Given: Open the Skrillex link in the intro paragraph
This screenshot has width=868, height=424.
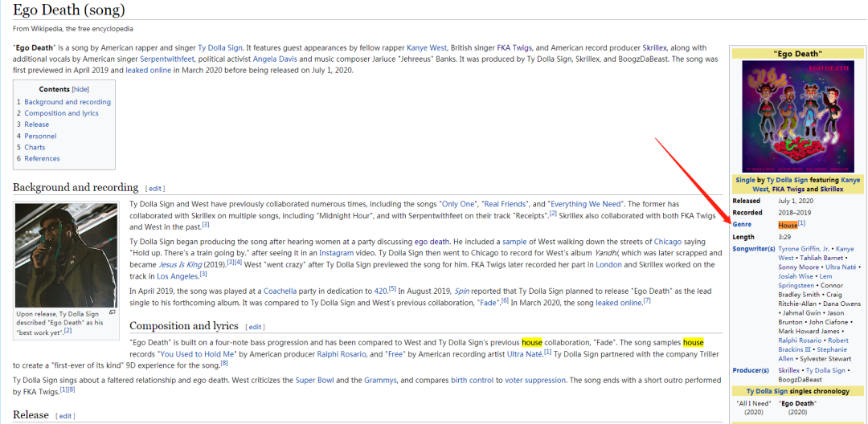Looking at the screenshot, I should point(655,47).
